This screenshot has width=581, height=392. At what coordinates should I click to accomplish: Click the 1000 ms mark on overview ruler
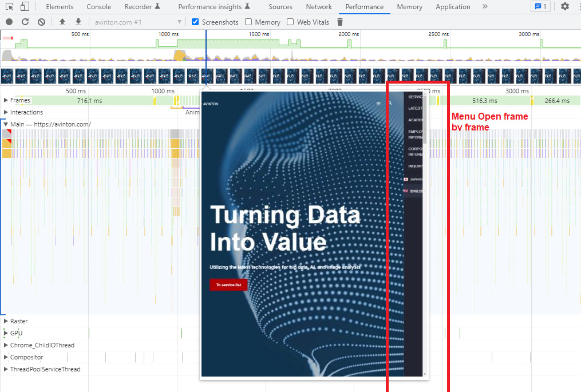168,34
